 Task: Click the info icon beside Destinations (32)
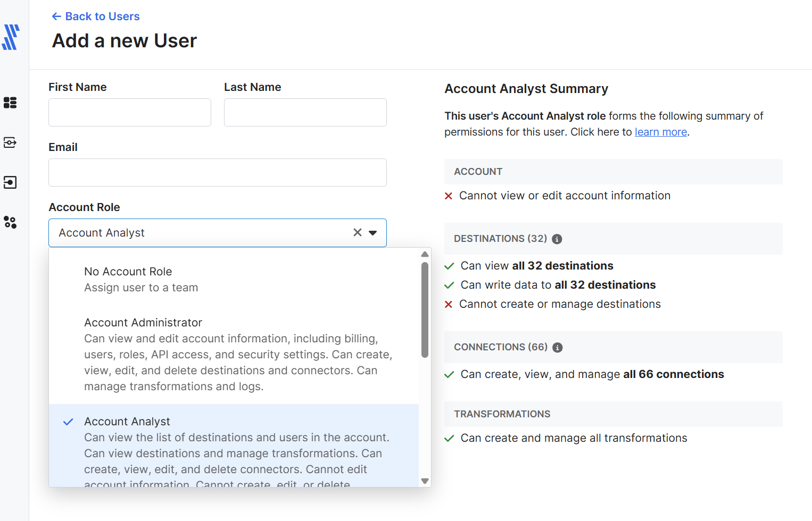pos(557,239)
